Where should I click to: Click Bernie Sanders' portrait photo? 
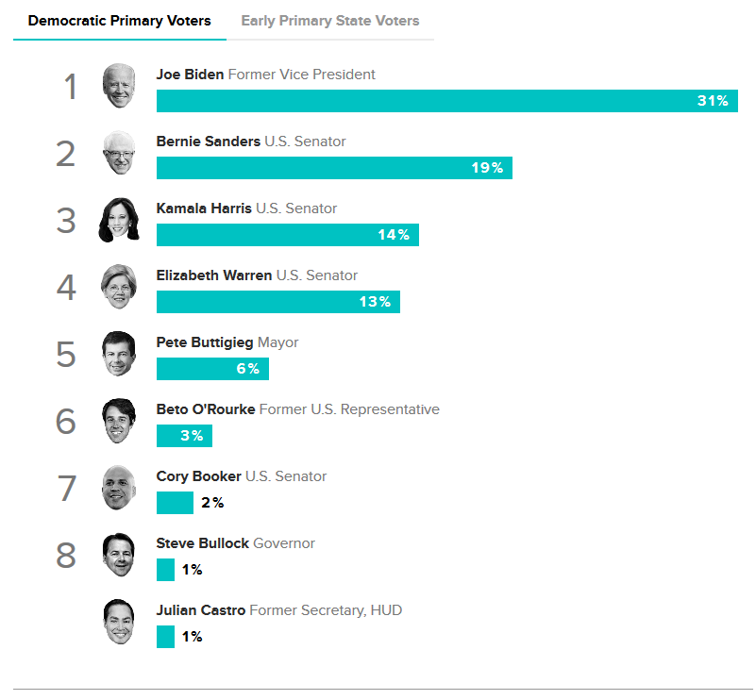point(119,153)
